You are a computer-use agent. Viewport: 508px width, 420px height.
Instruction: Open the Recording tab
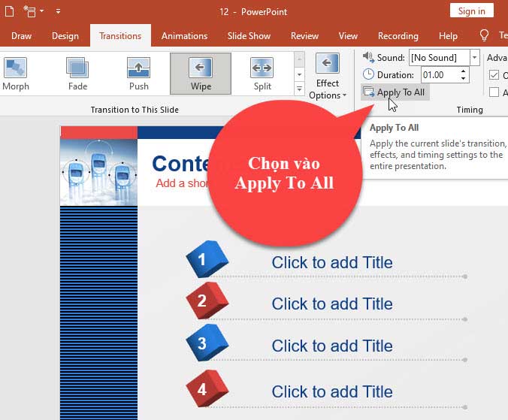(x=398, y=35)
